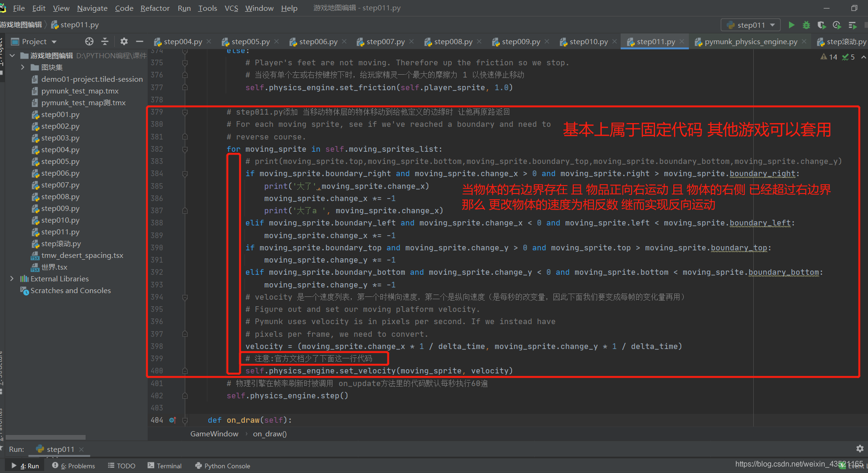The width and height of the screenshot is (868, 473).
Task: Open the Python Console
Action: pos(223,466)
